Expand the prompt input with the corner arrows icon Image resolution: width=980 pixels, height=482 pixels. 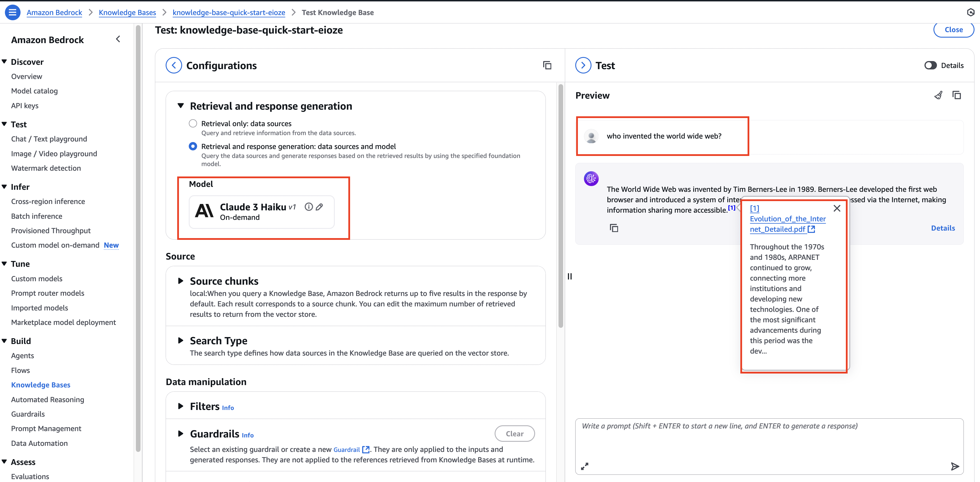[584, 466]
